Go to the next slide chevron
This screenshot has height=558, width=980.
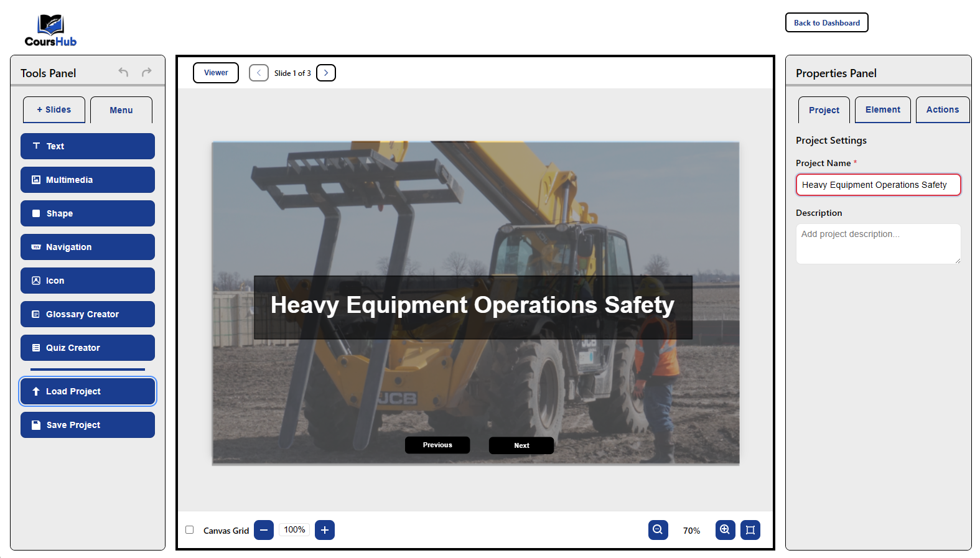326,73
